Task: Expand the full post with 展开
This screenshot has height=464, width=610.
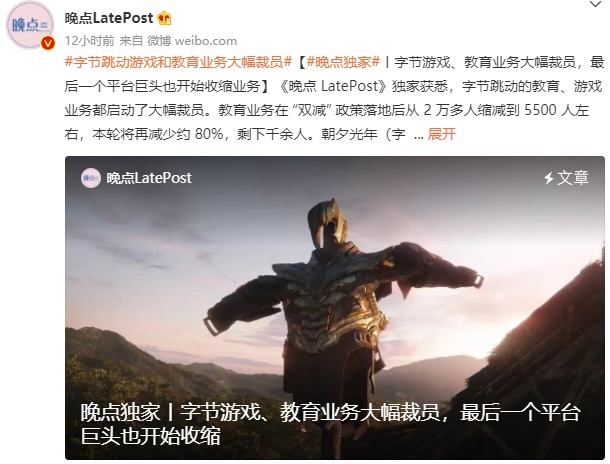Action: 442,134
